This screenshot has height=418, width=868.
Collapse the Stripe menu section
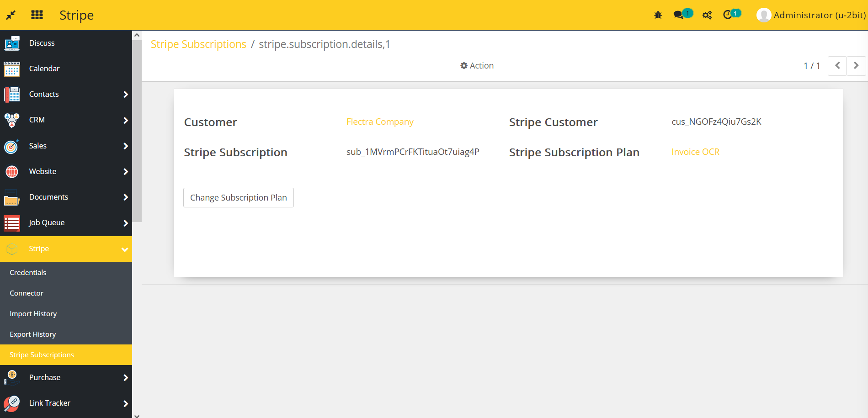(125, 249)
